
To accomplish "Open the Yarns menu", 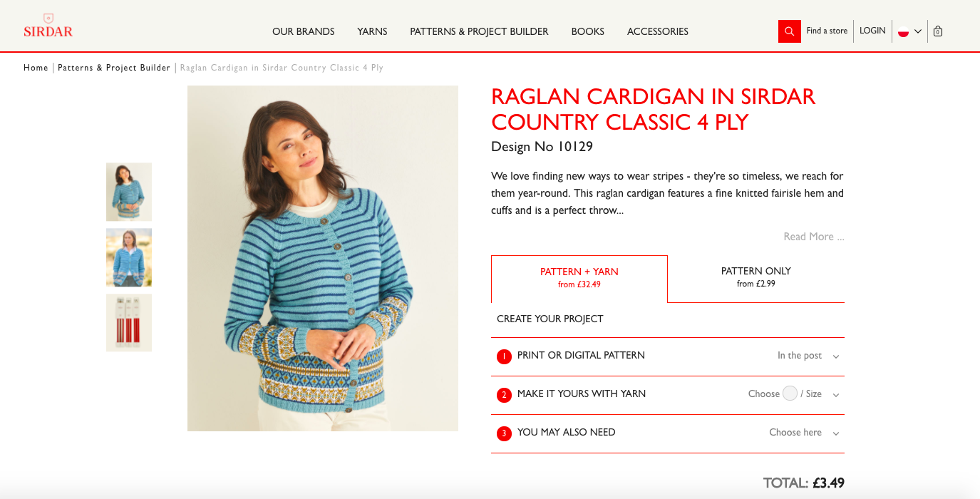I will point(372,31).
